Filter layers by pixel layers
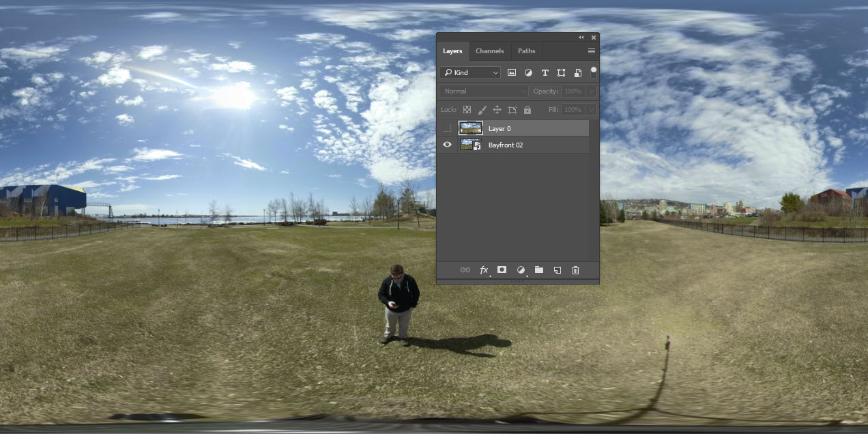 512,72
